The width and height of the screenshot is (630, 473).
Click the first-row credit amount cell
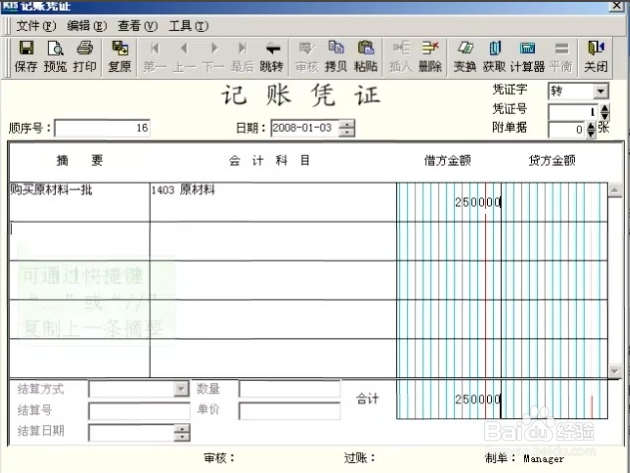554,202
